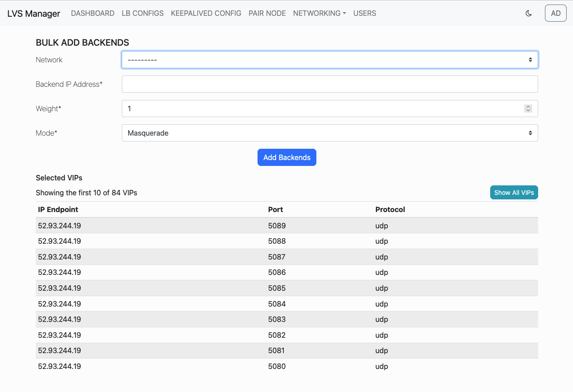
Task: Click udp protocol in port 5082 row
Action: [382, 335]
